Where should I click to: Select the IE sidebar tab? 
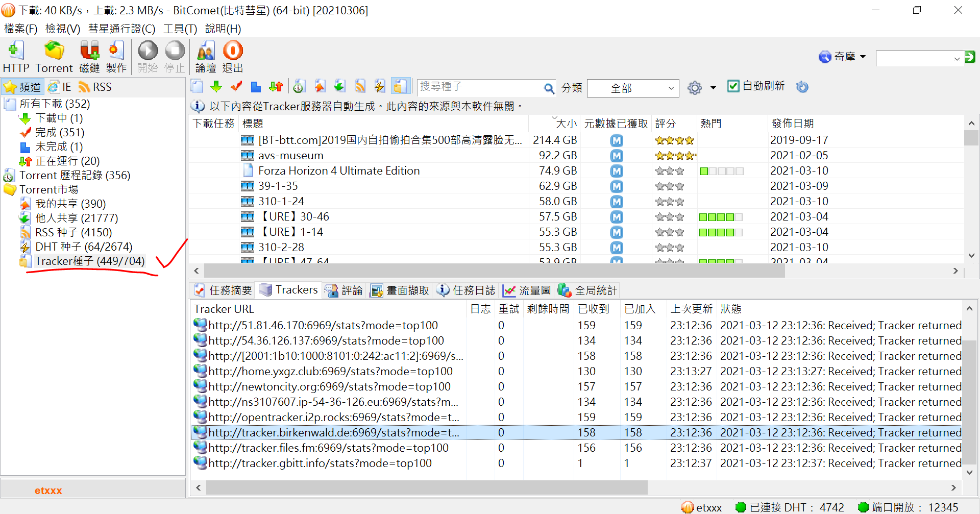[60, 87]
